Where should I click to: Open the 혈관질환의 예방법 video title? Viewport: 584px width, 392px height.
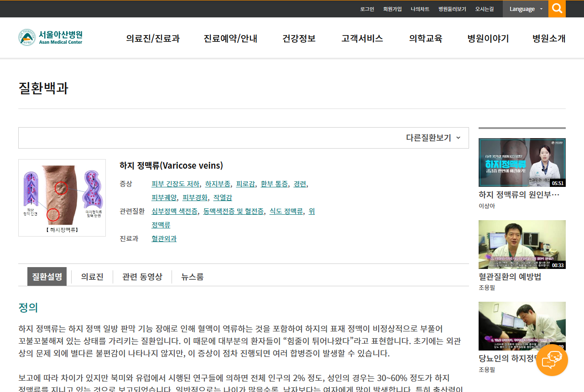pos(510,277)
